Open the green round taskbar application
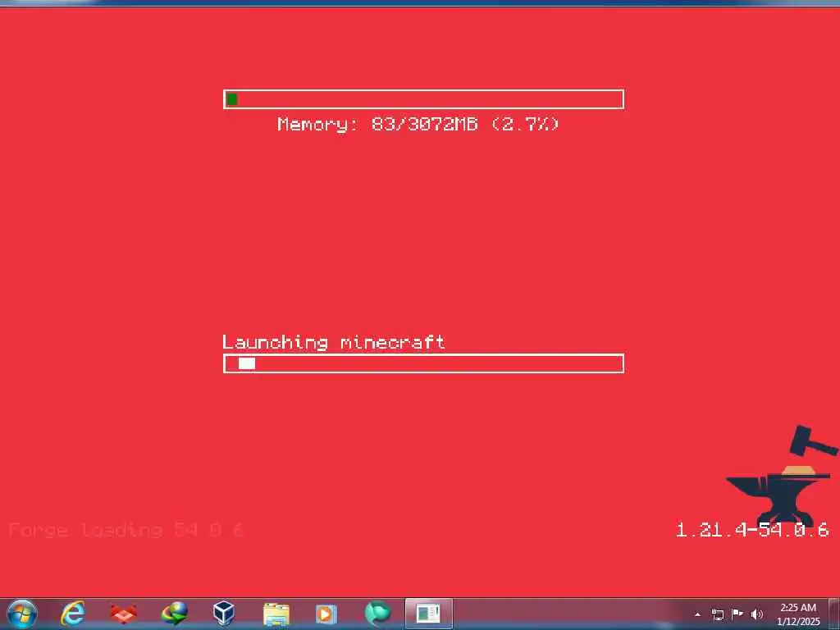The height and width of the screenshot is (630, 840). tap(377, 614)
